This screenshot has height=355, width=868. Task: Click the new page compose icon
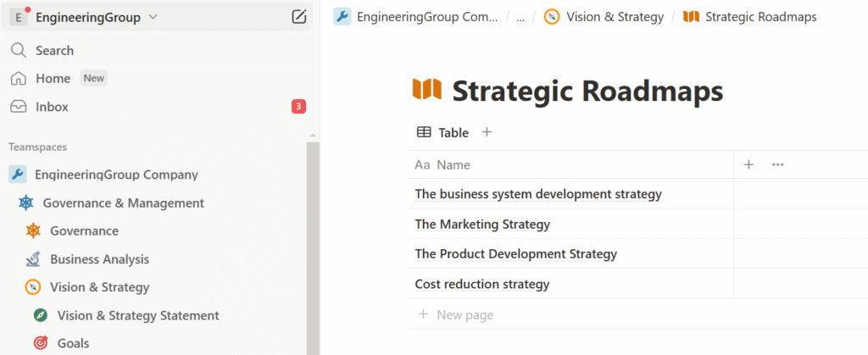click(x=298, y=17)
